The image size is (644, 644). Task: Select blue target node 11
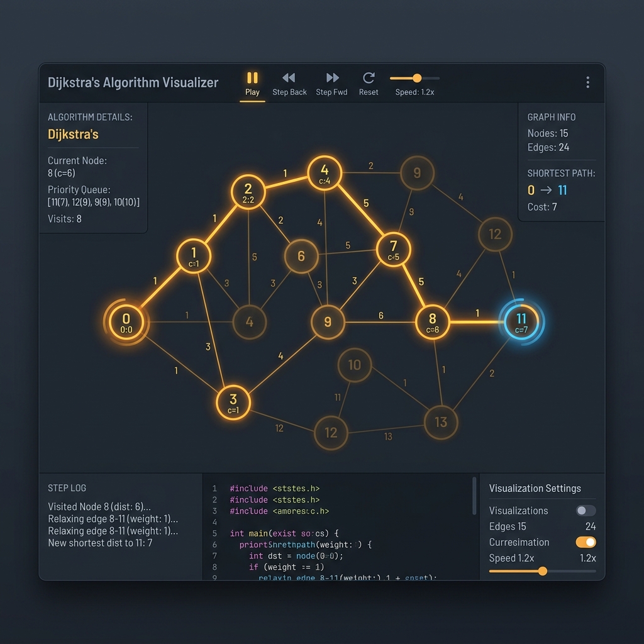click(x=521, y=322)
